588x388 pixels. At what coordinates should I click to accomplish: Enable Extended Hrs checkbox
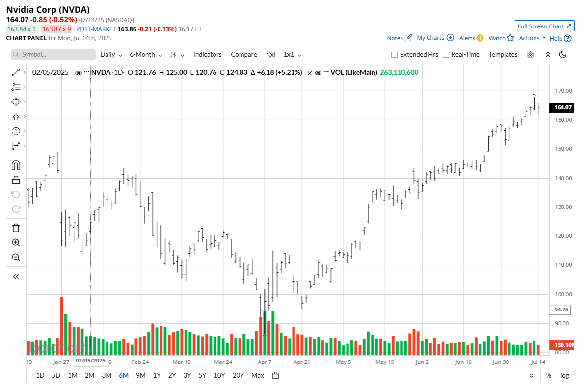(x=394, y=55)
